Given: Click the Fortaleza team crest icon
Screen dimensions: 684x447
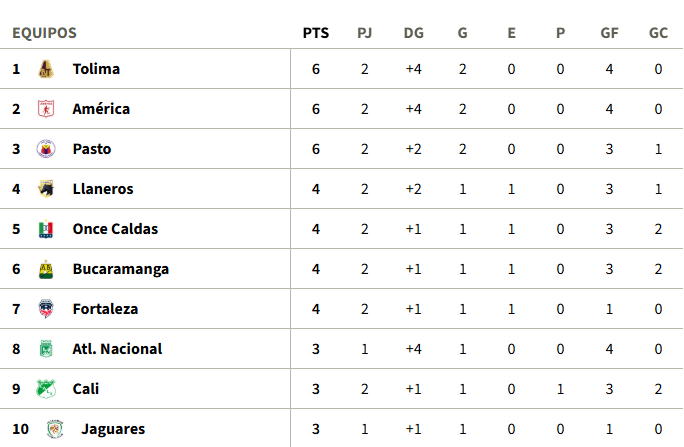Looking at the screenshot, I should pos(45,309).
